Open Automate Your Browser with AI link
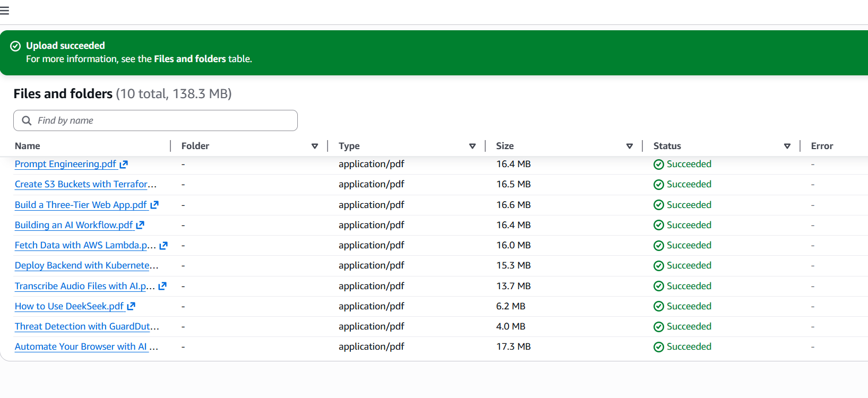 (85, 347)
